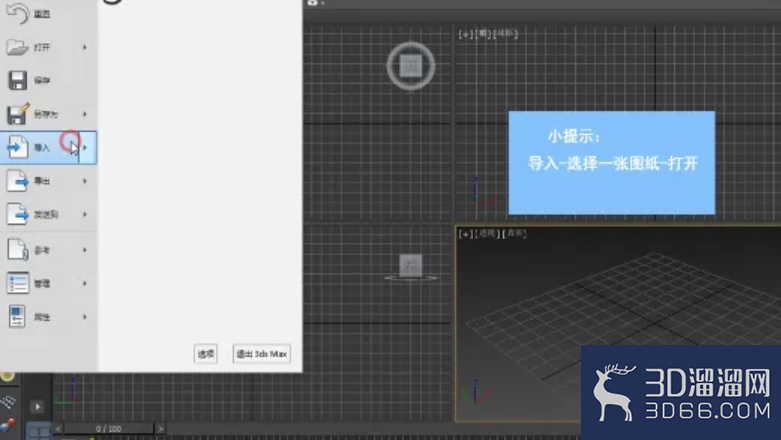Click the red and blue spheres icon
This screenshot has height=440, width=781.
[x=7, y=426]
